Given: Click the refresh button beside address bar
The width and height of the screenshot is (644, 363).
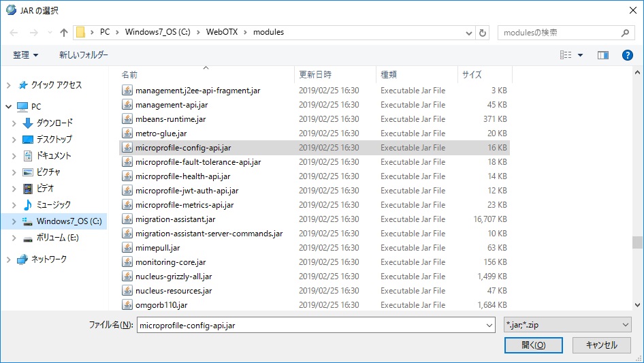Looking at the screenshot, I should point(483,33).
